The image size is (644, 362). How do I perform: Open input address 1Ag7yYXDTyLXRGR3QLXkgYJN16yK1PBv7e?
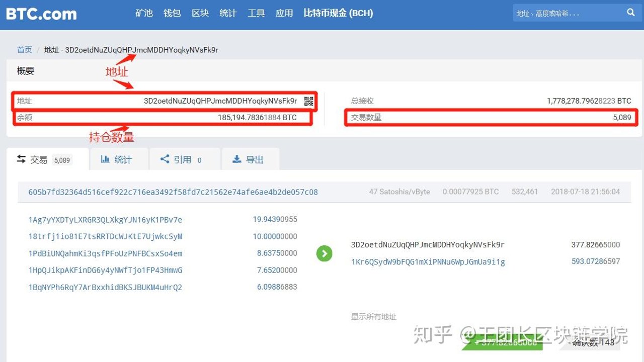tap(105, 220)
